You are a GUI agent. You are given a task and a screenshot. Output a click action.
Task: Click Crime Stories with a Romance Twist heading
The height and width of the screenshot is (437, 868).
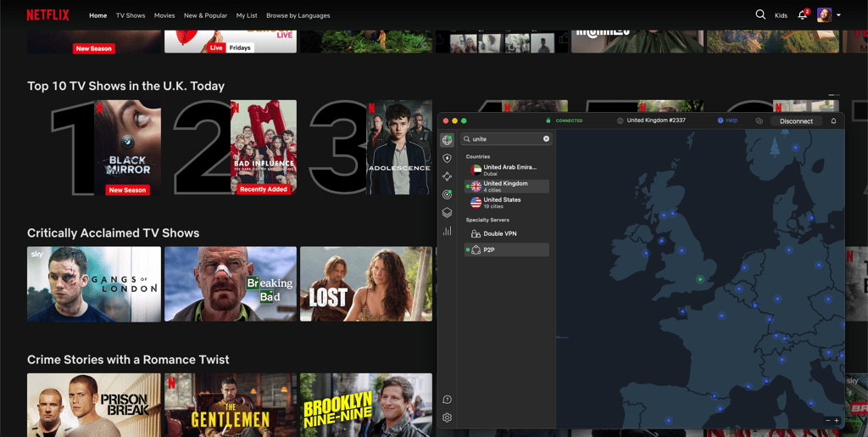(x=128, y=360)
